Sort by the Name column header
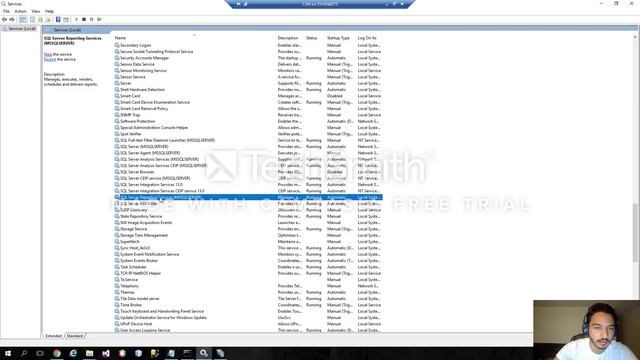 pyautogui.click(x=120, y=38)
